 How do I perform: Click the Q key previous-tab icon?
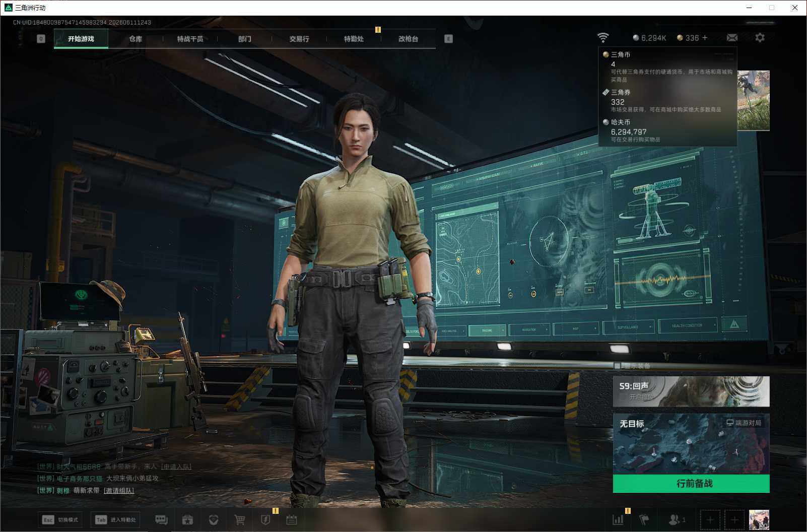point(41,39)
